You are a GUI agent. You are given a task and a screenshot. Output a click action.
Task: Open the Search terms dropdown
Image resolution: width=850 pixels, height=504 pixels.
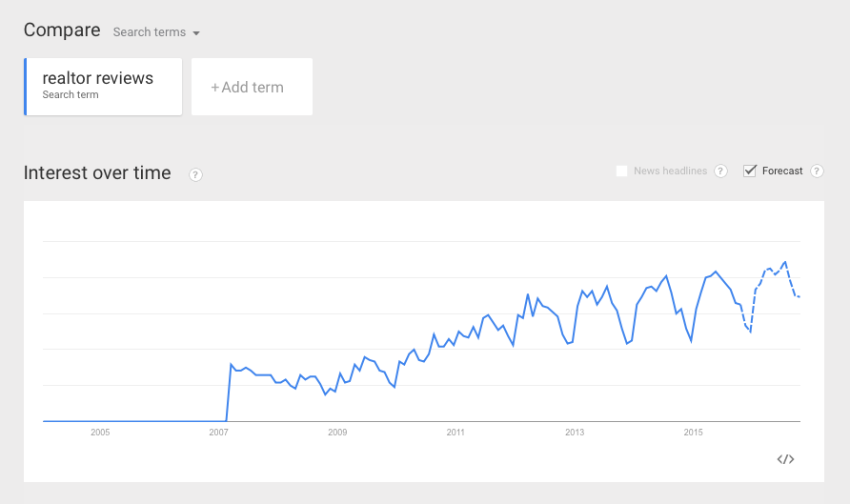point(156,32)
